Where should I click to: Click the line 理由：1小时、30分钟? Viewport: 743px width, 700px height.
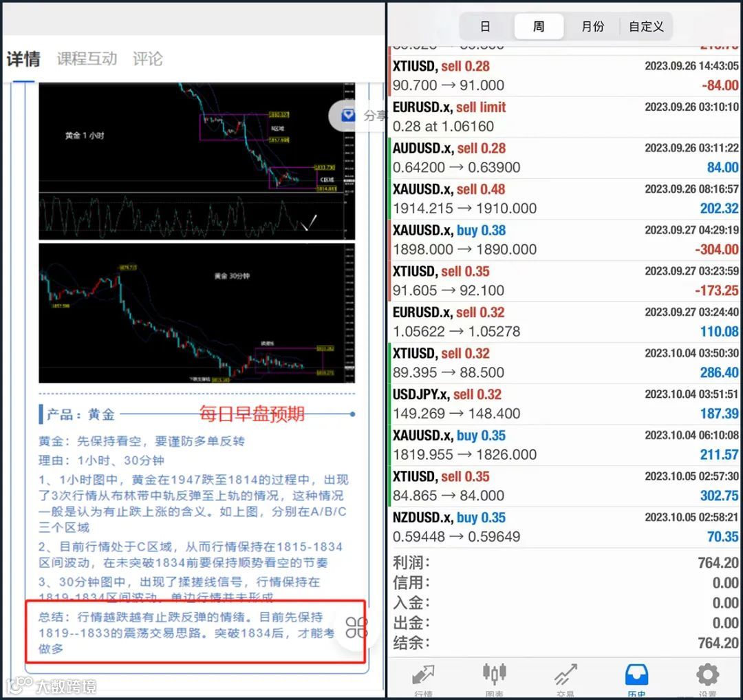[101, 460]
